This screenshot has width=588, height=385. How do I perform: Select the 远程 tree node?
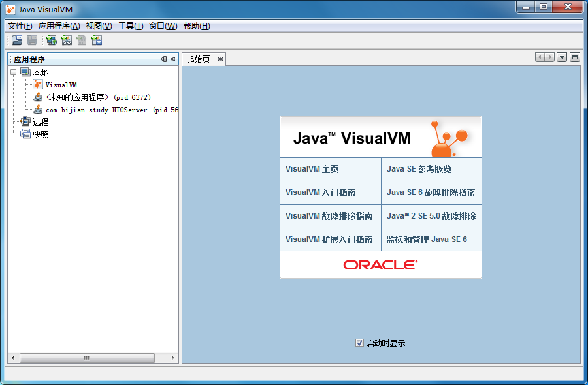point(41,122)
